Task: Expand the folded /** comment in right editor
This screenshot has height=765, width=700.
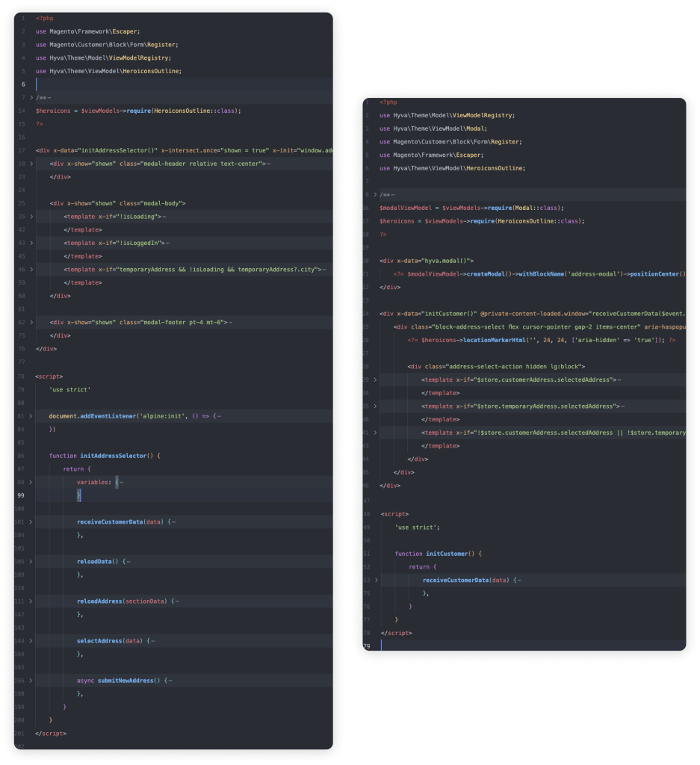Action: (x=375, y=195)
